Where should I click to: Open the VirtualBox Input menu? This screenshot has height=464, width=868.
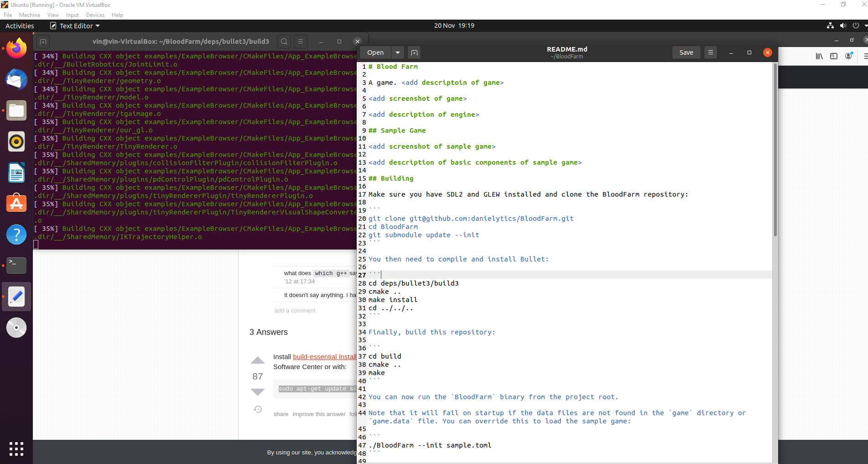[73, 15]
